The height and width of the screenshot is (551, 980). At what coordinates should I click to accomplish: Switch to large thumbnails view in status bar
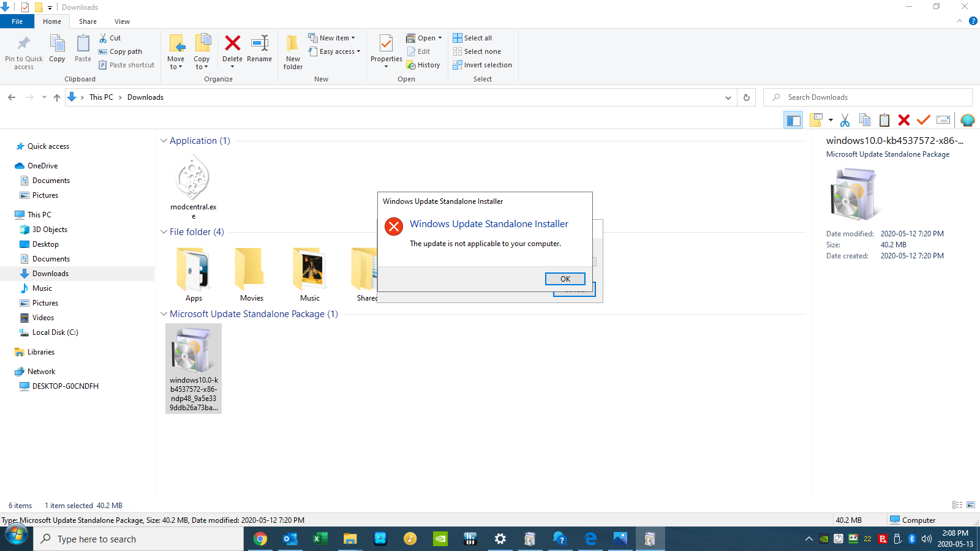(971, 505)
